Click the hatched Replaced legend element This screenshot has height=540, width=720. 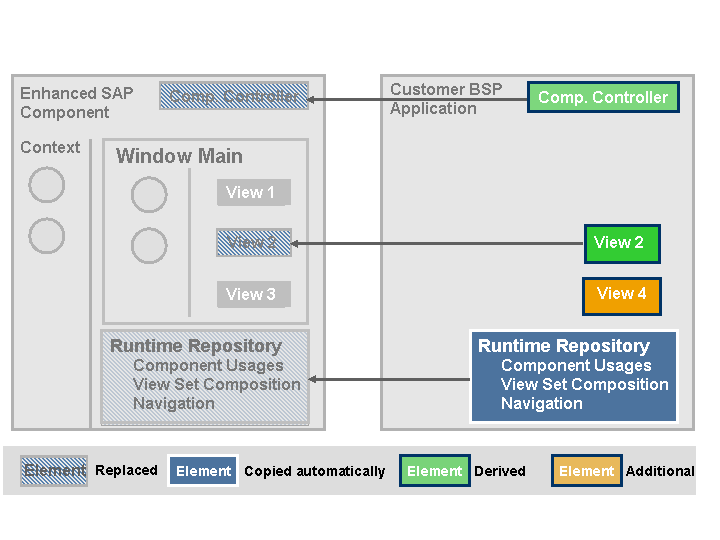[55, 471]
